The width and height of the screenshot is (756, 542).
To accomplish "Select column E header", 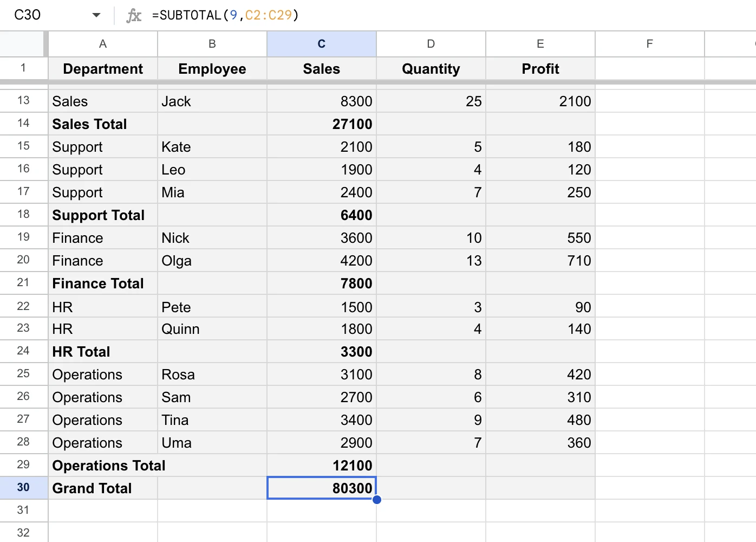I will click(x=540, y=44).
